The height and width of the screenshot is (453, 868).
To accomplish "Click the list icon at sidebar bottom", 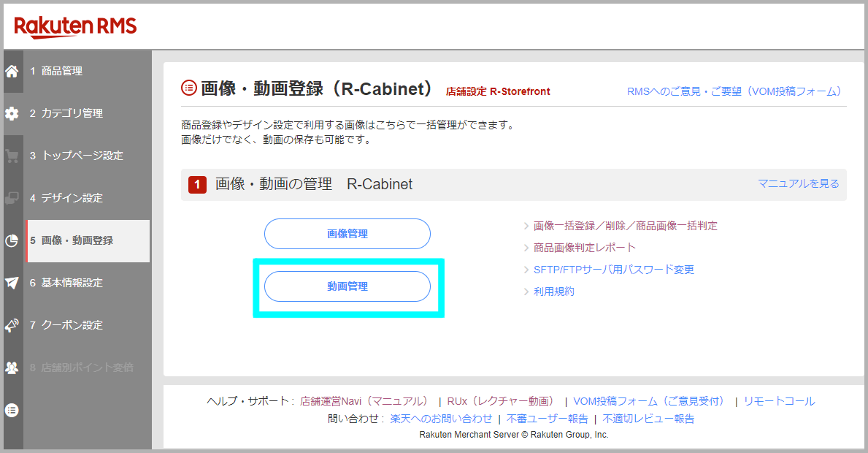I will [12, 410].
